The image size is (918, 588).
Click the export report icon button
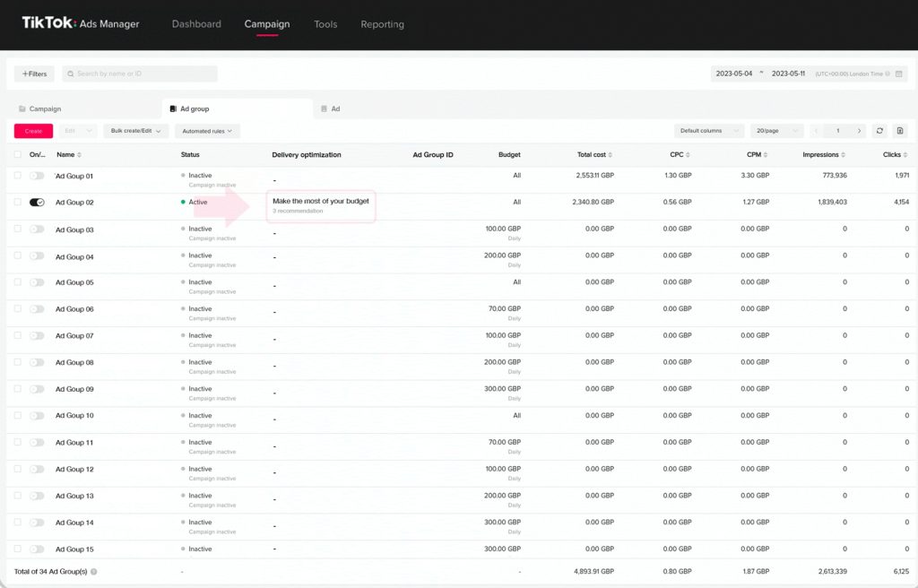click(900, 131)
